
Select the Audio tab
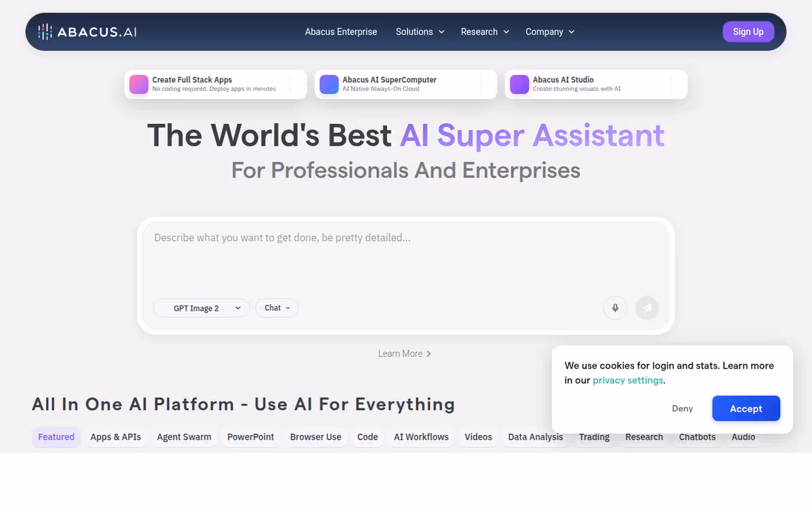pyautogui.click(x=743, y=437)
